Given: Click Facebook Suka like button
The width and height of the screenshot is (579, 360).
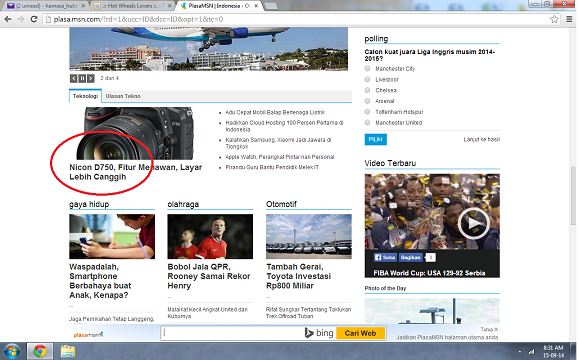Looking at the screenshot, I should pos(385,257).
